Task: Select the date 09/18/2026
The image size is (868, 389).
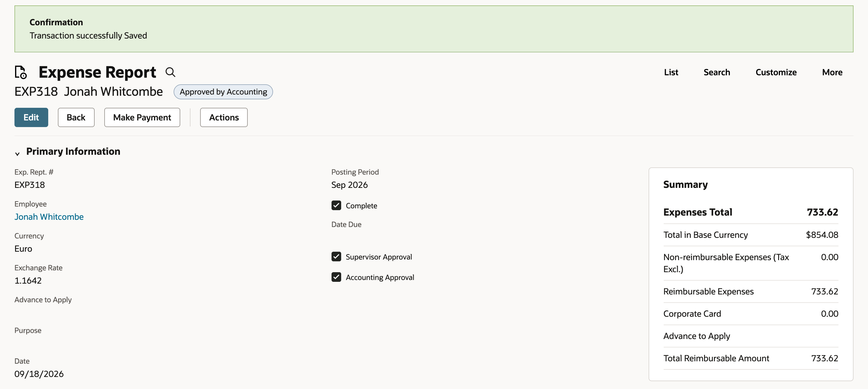Action: coord(39,374)
